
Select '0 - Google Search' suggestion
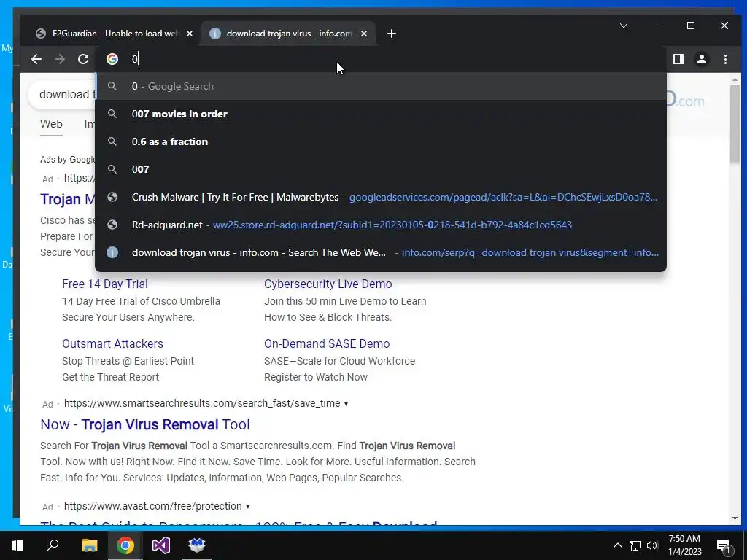[381, 86]
